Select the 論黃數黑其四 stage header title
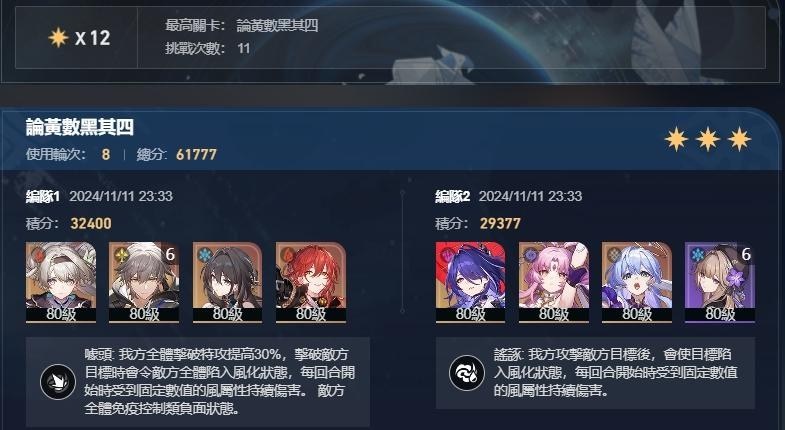The image size is (785, 430). pyautogui.click(x=80, y=127)
